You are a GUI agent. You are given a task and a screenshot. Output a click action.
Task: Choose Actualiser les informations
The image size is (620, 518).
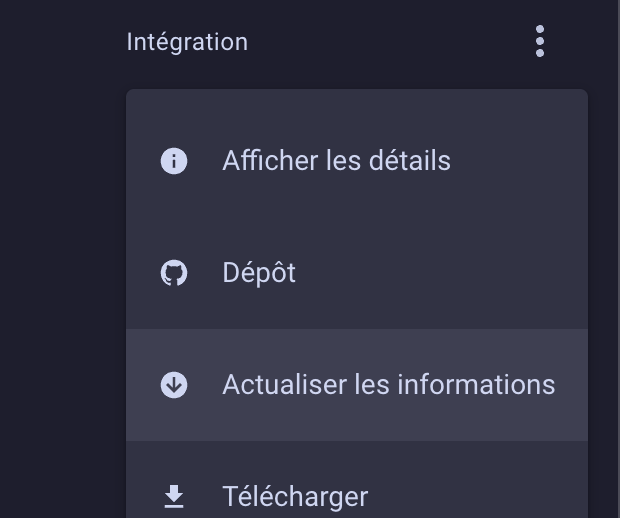pos(357,385)
